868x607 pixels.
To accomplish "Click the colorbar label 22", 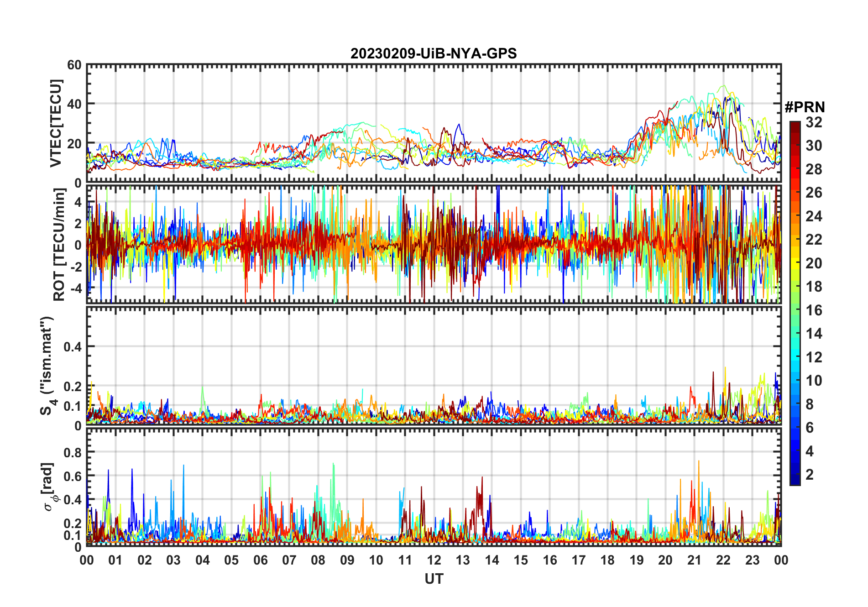I will (814, 240).
